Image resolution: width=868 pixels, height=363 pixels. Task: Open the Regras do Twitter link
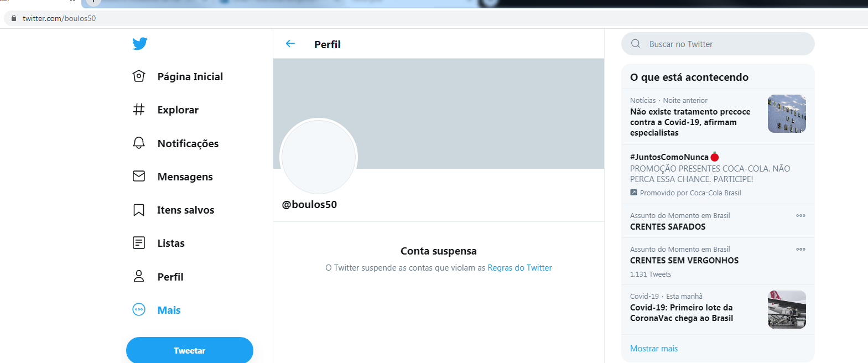point(519,268)
